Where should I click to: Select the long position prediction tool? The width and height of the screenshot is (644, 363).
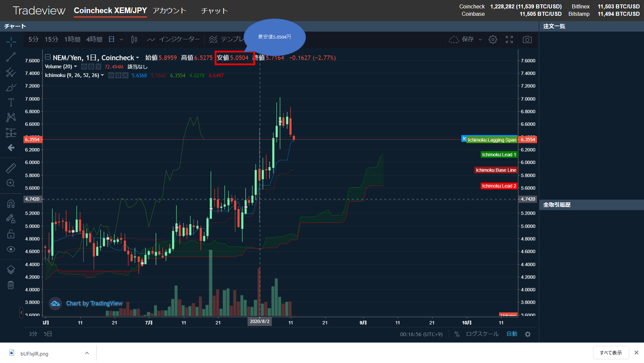tap(11, 133)
